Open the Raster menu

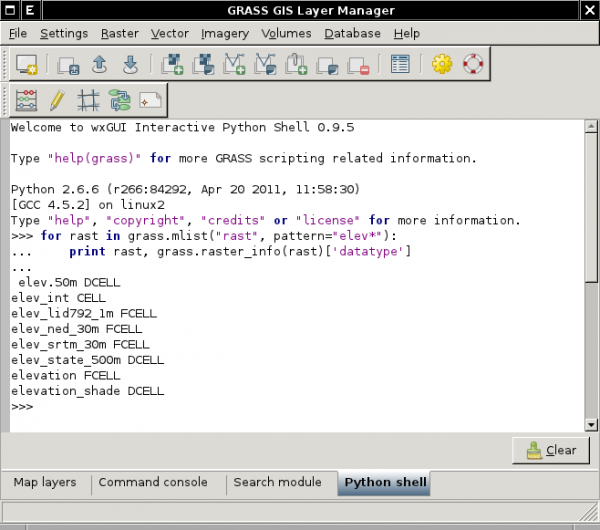pyautogui.click(x=120, y=33)
